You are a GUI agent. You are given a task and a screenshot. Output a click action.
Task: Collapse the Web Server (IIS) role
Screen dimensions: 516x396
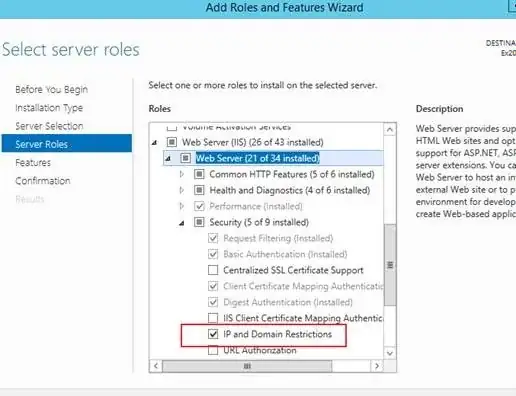[154, 143]
